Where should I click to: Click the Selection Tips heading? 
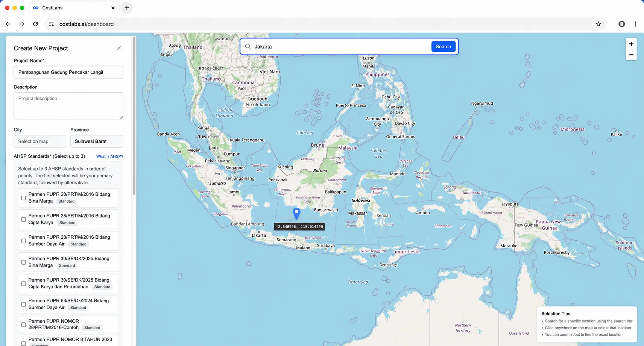coord(556,314)
